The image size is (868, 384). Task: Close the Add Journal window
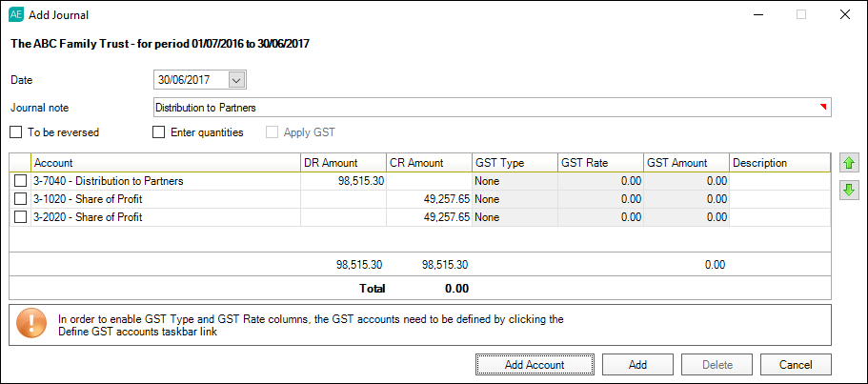pos(844,15)
